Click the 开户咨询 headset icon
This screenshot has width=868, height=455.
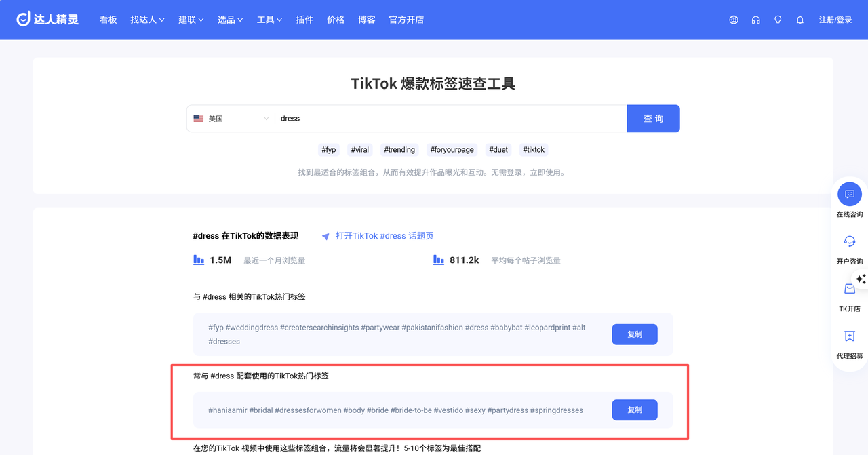tap(850, 241)
